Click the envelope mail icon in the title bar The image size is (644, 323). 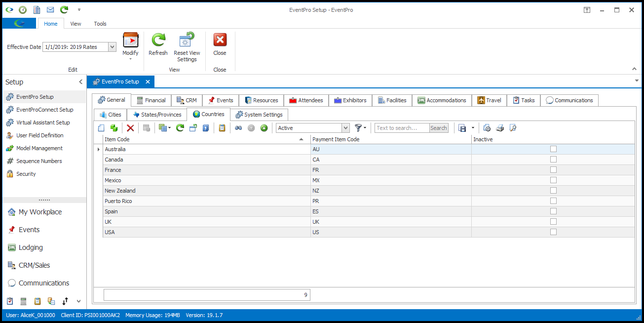coord(50,10)
